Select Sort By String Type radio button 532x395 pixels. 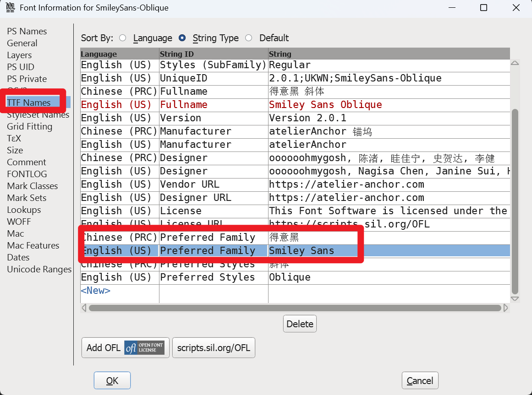pos(182,38)
